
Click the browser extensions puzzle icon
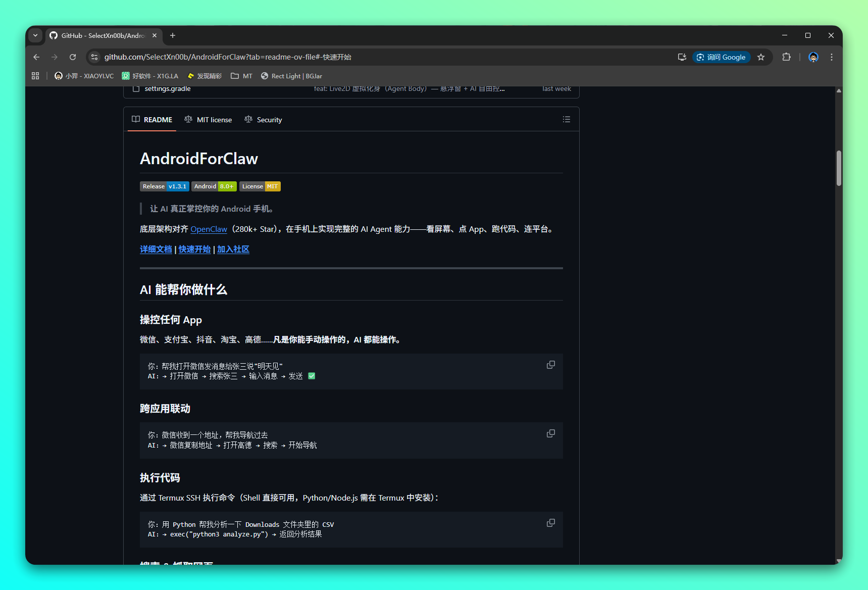(x=786, y=57)
